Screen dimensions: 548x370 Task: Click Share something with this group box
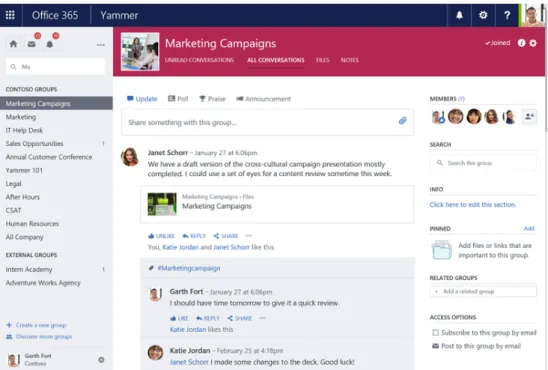(x=267, y=122)
